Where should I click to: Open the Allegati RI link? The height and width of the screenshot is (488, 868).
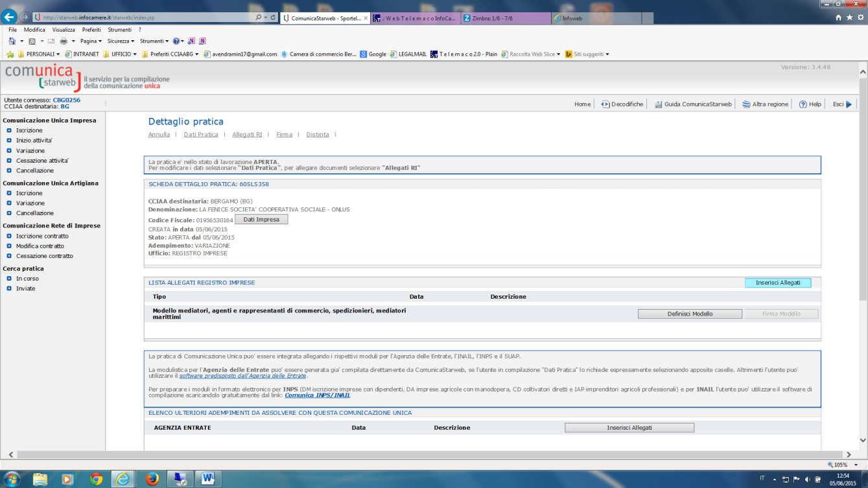coord(247,135)
